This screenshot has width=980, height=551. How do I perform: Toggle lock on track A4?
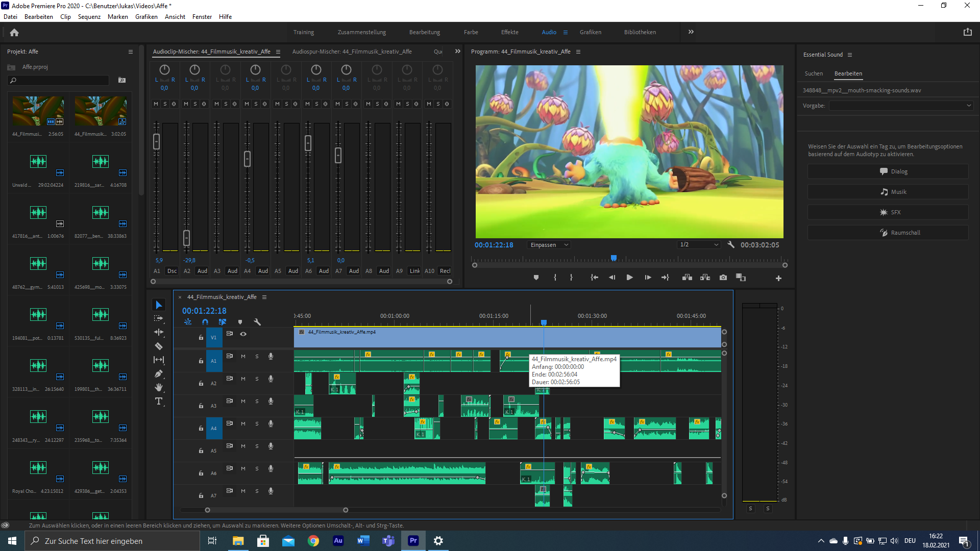point(201,429)
